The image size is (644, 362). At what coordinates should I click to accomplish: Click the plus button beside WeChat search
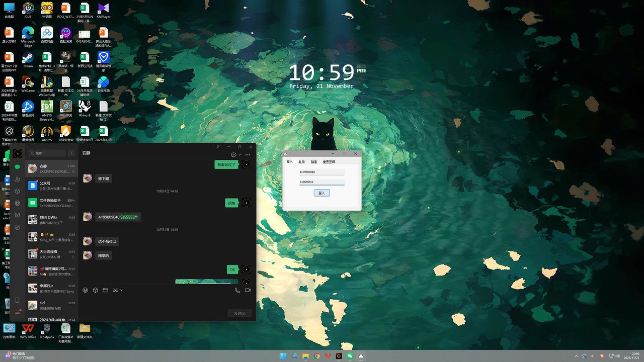pos(71,153)
